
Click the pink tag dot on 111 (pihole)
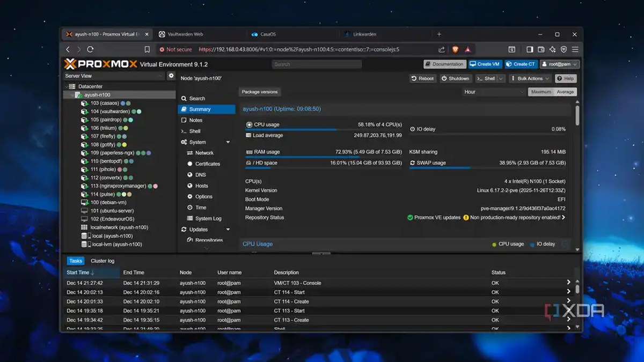click(x=120, y=169)
